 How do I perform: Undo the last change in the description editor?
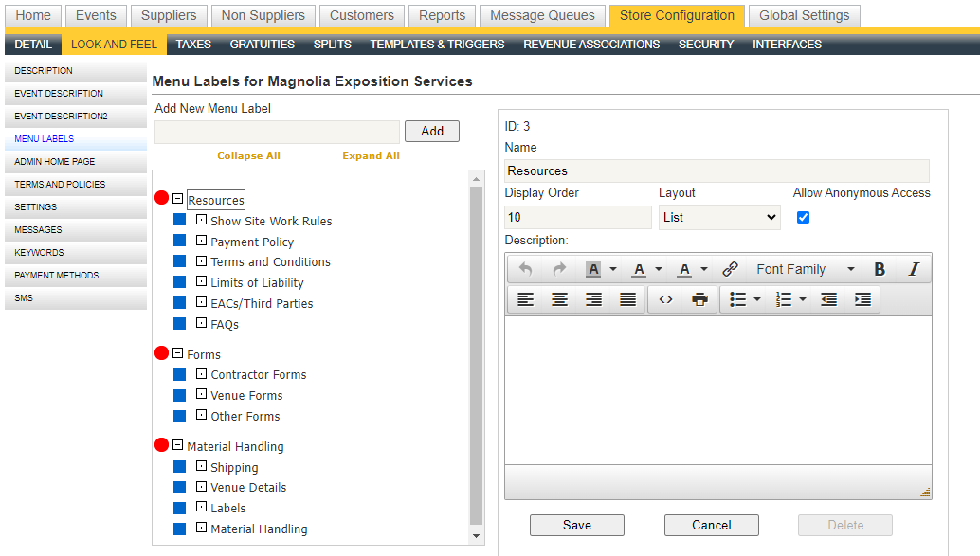pyautogui.click(x=523, y=269)
